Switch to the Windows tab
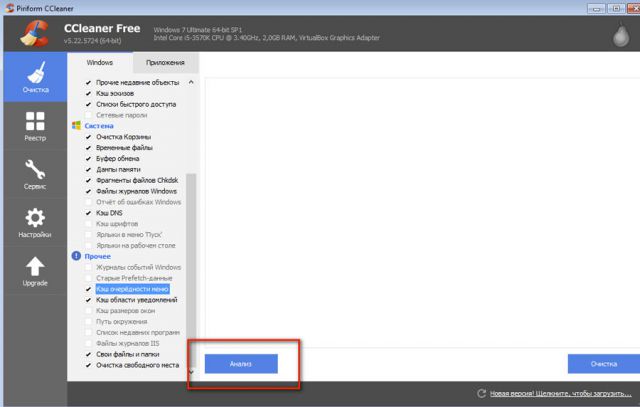 pos(100,62)
